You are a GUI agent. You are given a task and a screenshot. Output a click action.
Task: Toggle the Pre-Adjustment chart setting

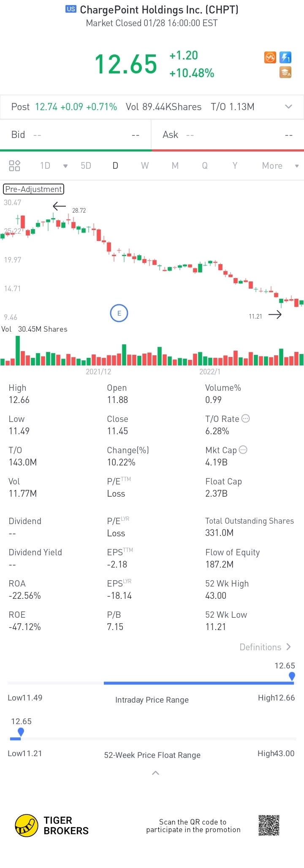coord(33,189)
